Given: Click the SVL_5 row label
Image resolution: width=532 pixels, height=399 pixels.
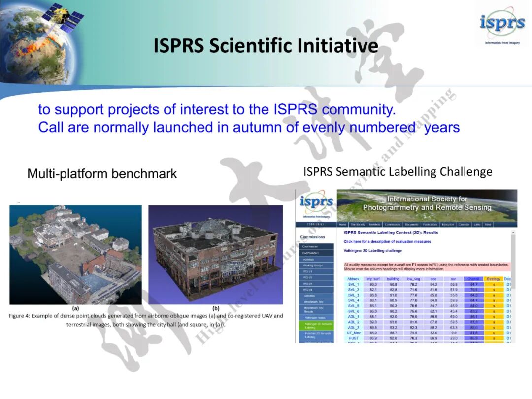Looking at the screenshot, I should (353, 306).
